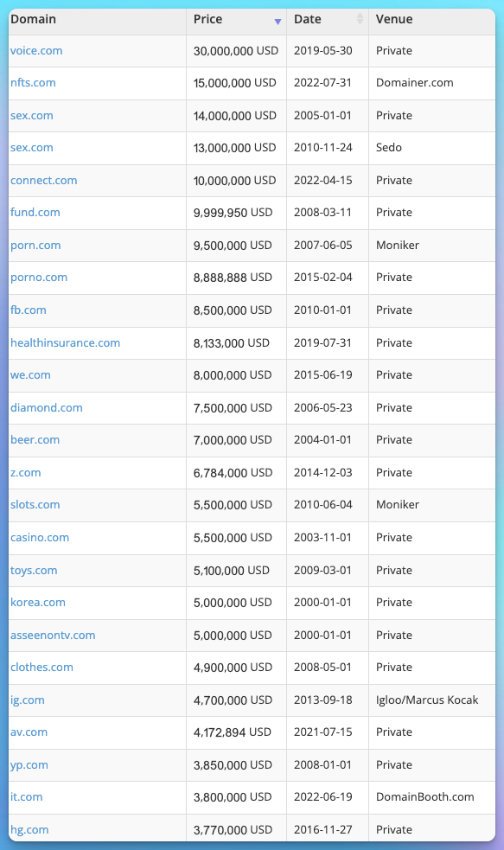Select the 9,999,950 USD price cell

[x=233, y=212]
